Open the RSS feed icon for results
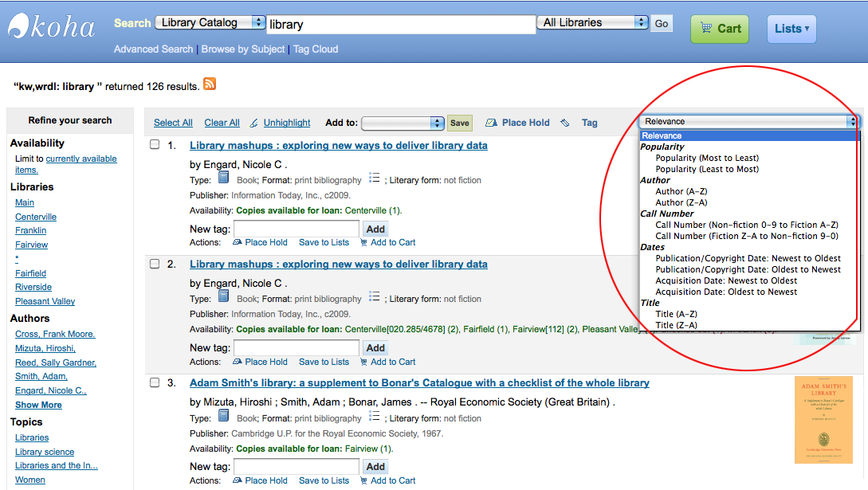The width and height of the screenshot is (868, 490). click(210, 84)
